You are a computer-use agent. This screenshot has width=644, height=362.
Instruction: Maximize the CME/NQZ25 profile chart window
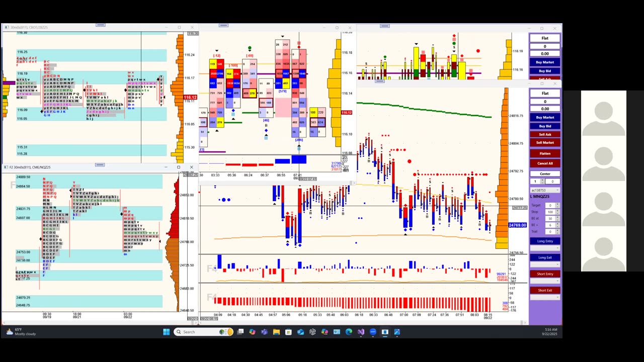(x=179, y=167)
